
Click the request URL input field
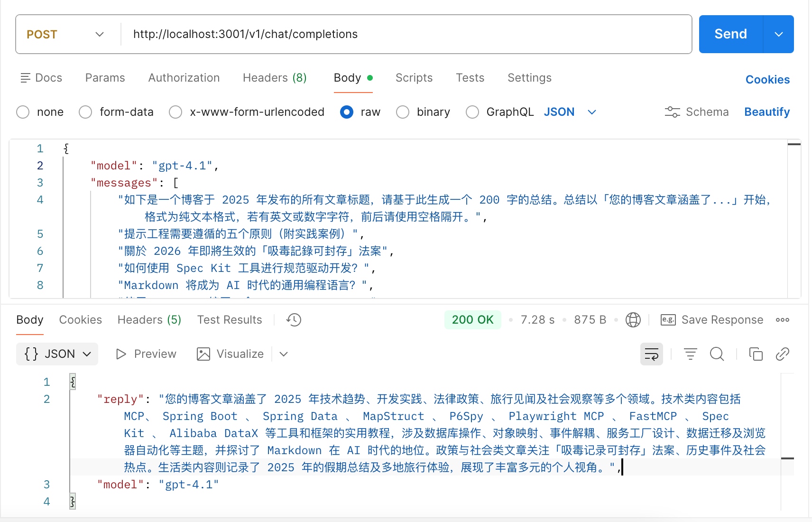click(x=403, y=34)
